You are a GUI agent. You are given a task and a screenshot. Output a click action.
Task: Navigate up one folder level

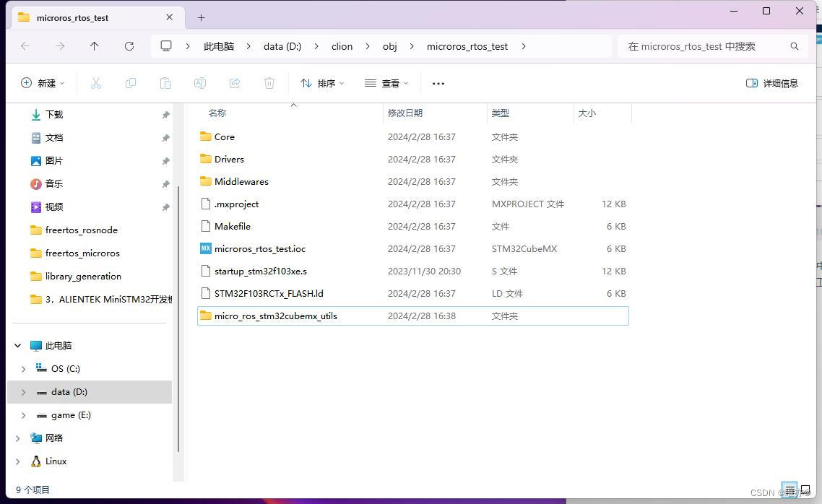[x=95, y=46]
